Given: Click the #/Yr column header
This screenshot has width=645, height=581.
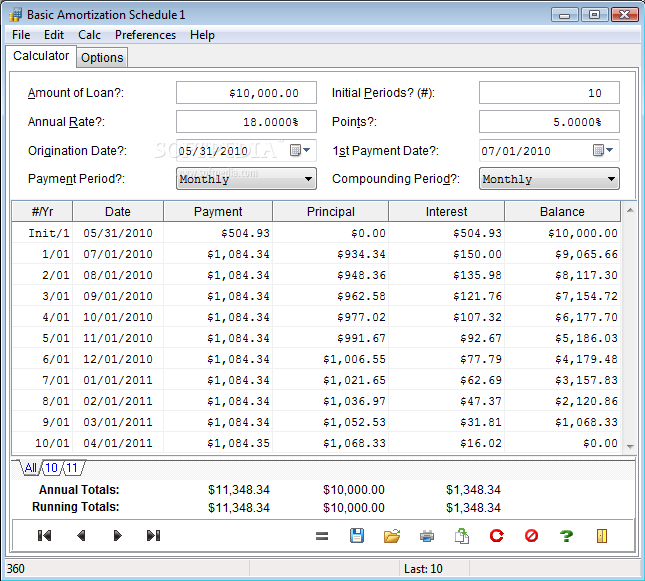Looking at the screenshot, I should (x=42, y=211).
